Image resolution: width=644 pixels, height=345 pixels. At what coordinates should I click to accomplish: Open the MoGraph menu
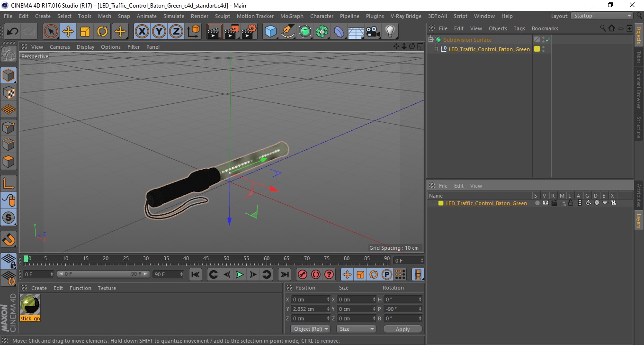(x=292, y=16)
